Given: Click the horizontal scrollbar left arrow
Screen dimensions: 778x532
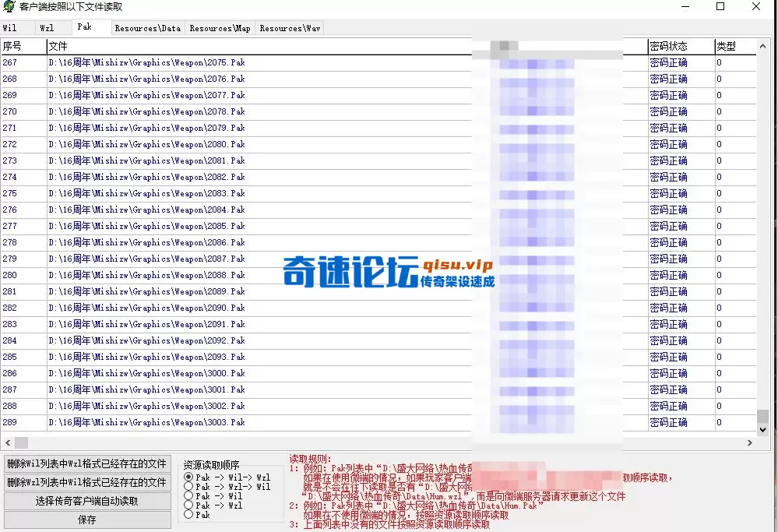Looking at the screenshot, I should tap(8, 442).
